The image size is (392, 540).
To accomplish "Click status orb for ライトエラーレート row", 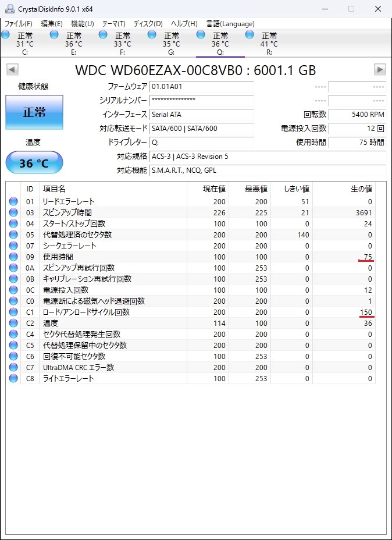I will pyautogui.click(x=13, y=378).
